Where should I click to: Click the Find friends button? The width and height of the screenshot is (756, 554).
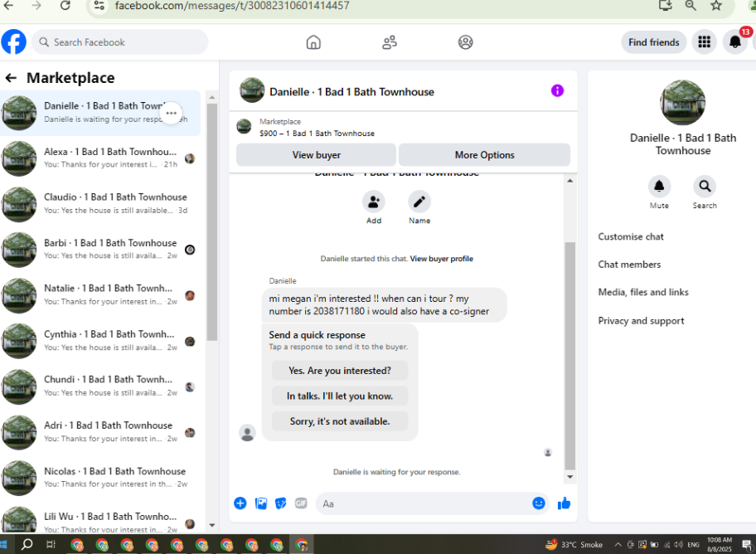[x=654, y=42]
